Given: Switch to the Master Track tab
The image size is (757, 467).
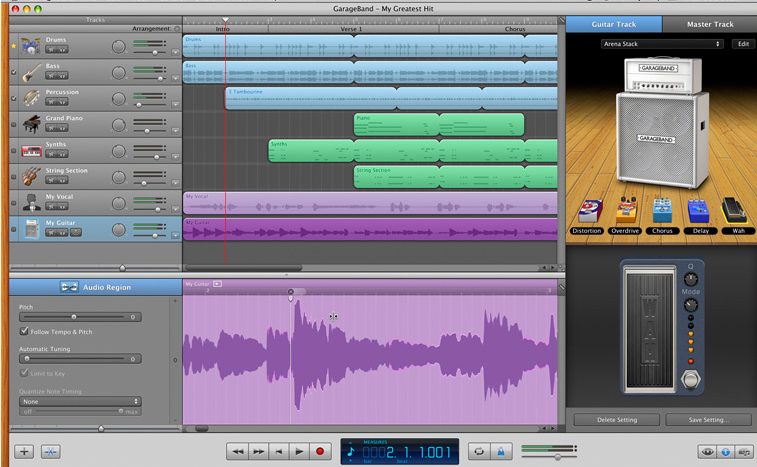Looking at the screenshot, I should pos(710,24).
